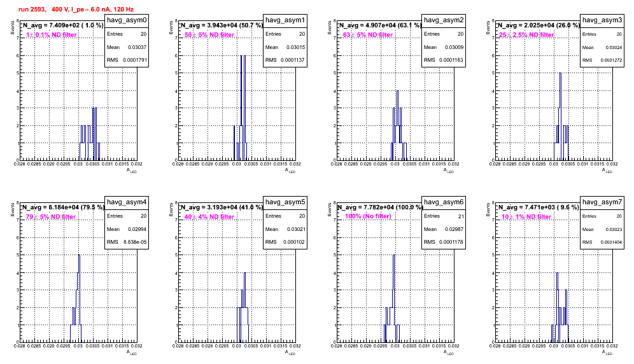Click the blue histogram in havg_asym1 pad

click(x=241, y=108)
